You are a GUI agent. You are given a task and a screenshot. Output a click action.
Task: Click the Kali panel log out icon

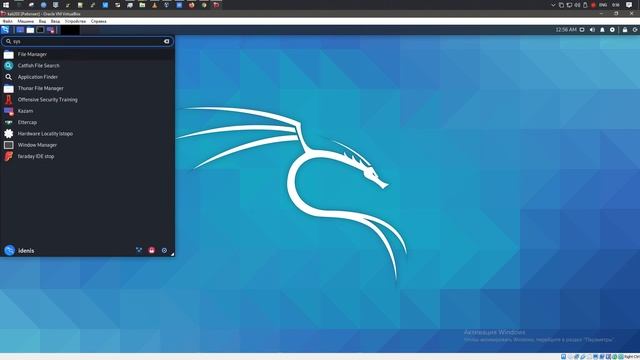click(x=635, y=30)
